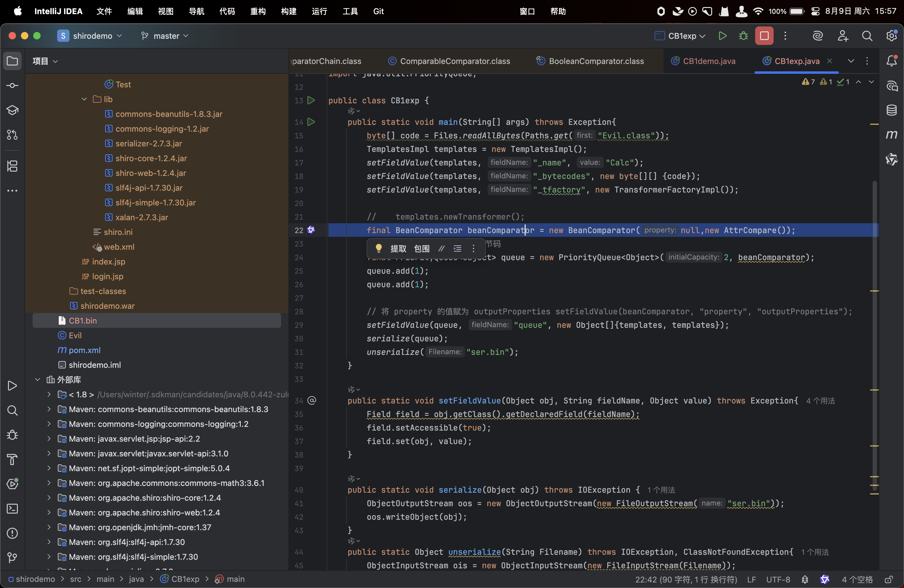The image size is (904, 588).
Task: Expand Maven commons-beanutils 1.8.3 library
Action: point(49,409)
